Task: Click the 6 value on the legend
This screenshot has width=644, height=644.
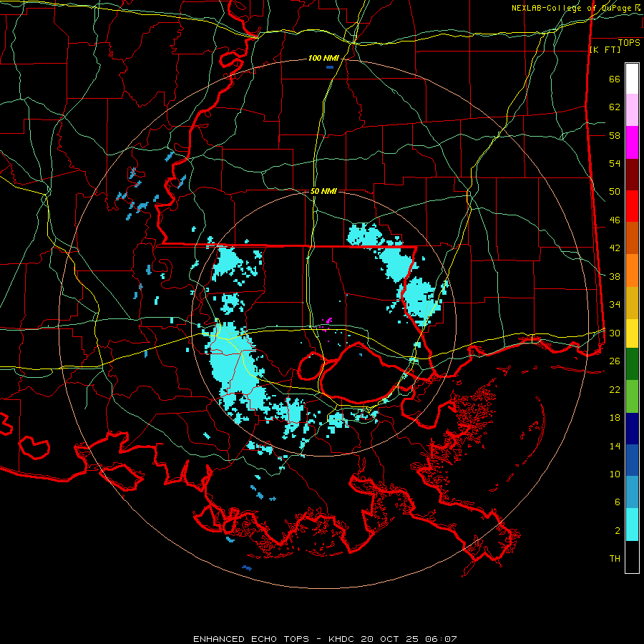Action: [618, 502]
